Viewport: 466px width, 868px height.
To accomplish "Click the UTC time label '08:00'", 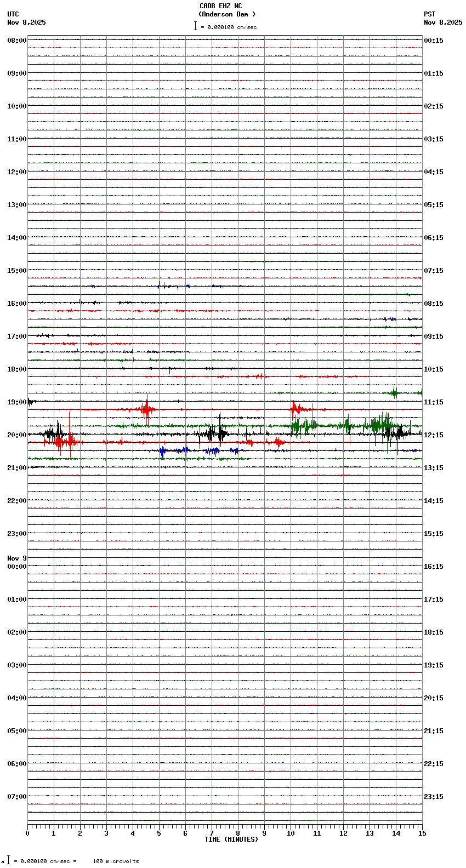I will 16,41.
